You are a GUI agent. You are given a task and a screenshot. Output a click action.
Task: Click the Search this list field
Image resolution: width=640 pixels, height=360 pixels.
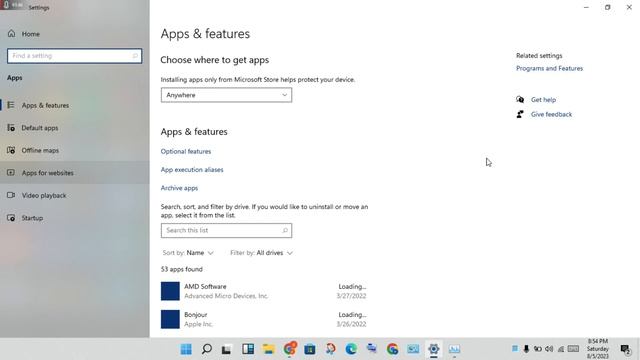pos(226,231)
